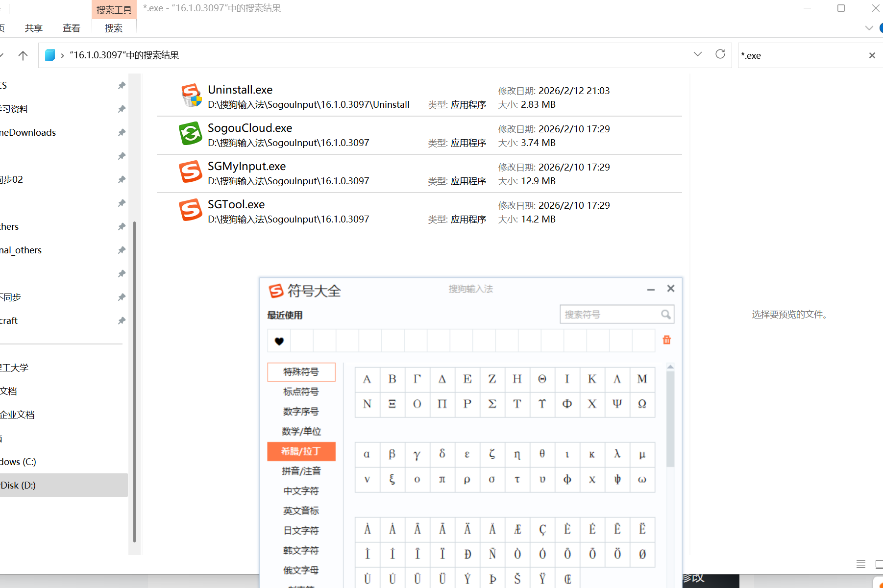The image size is (883, 588).
Task: Refresh the search results
Action: click(720, 54)
